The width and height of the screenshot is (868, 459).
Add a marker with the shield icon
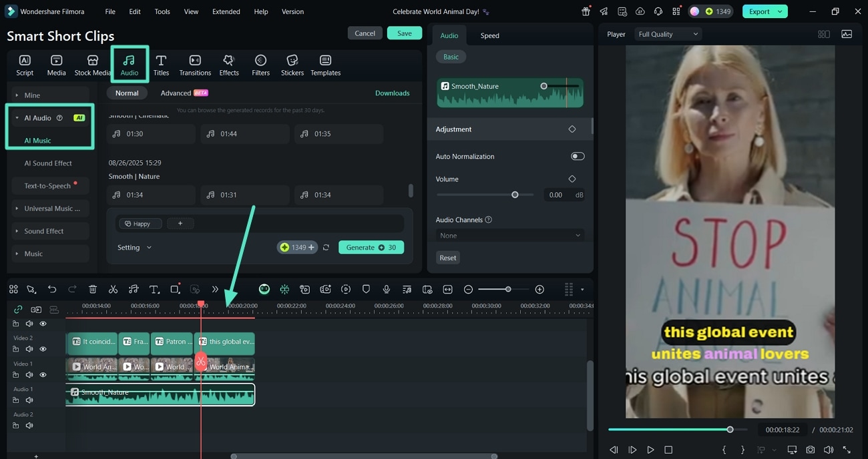366,290
